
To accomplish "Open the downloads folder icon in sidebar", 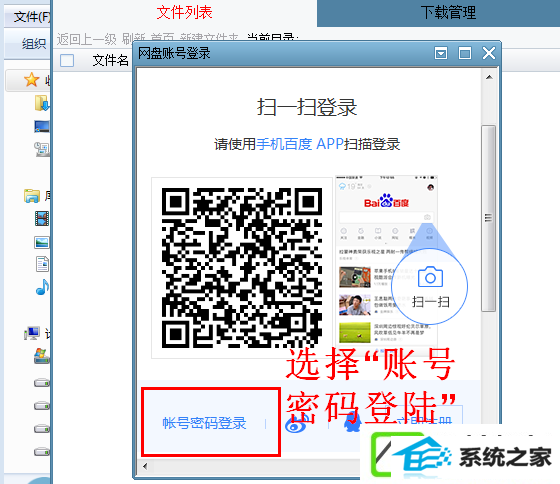I will click(x=41, y=103).
